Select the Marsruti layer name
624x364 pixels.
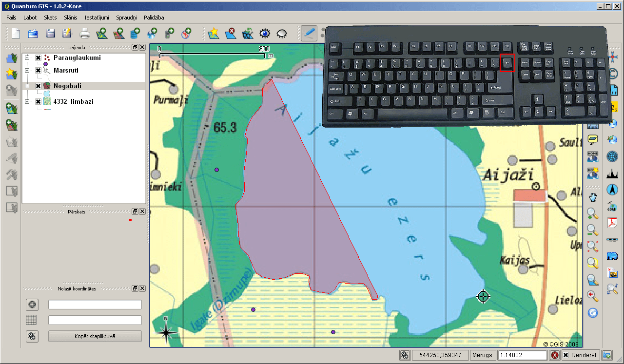pos(66,71)
